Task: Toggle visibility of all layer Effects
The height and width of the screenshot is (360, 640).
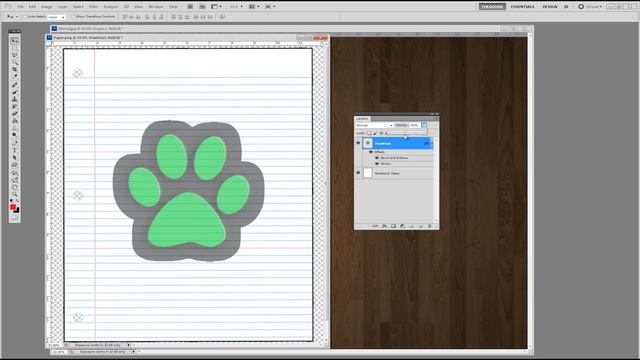Action: coord(371,152)
